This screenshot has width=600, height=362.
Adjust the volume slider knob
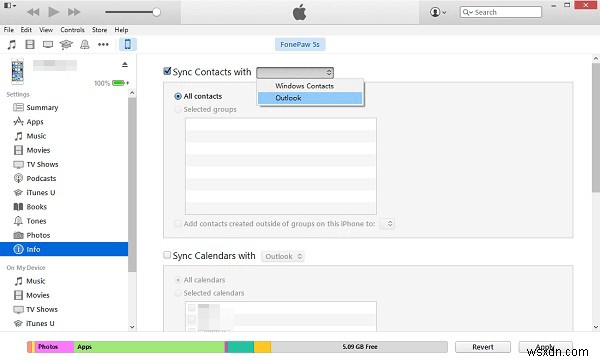[156, 12]
